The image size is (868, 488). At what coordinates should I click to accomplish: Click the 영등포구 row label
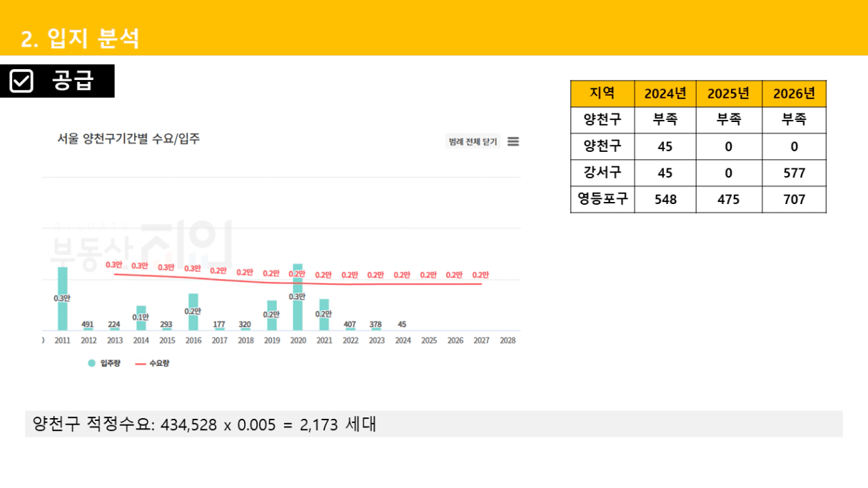point(602,199)
